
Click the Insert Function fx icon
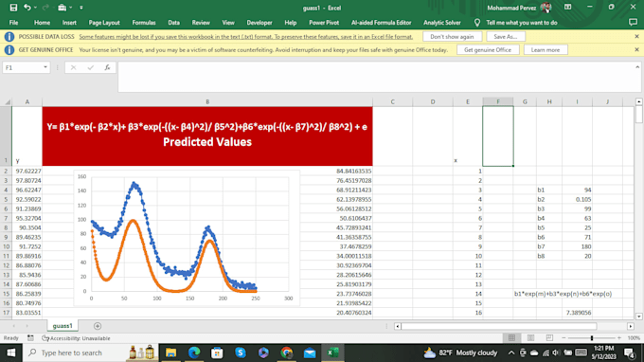click(x=107, y=67)
